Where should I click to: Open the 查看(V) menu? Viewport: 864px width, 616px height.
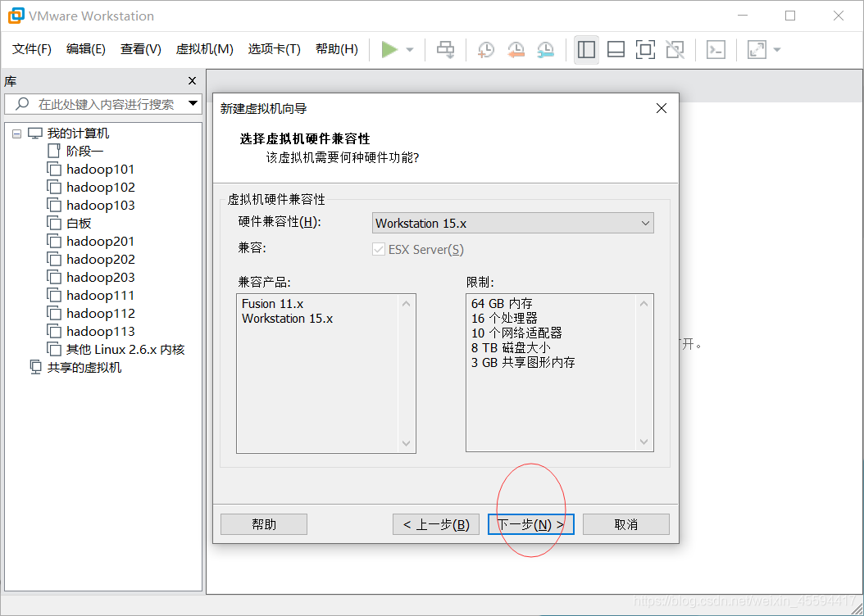[x=140, y=49]
